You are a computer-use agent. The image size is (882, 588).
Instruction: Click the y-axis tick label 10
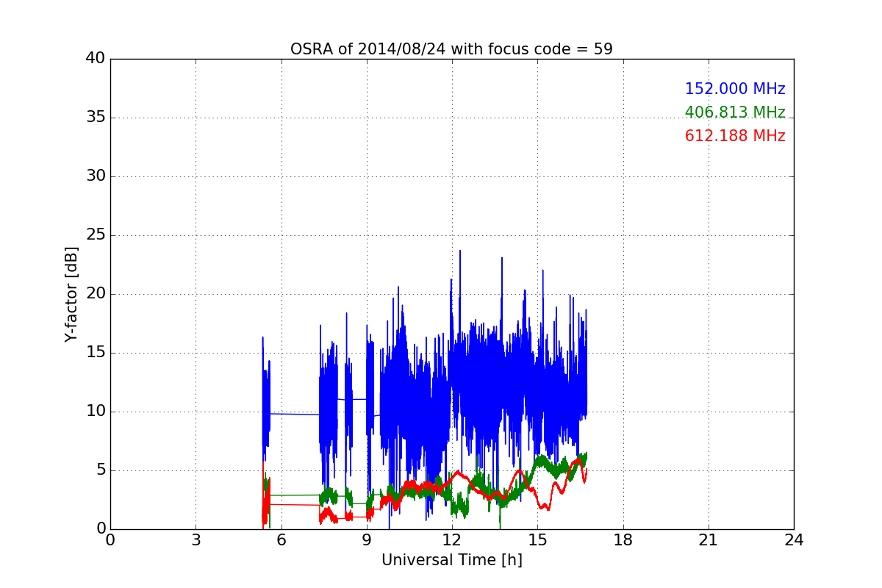[x=96, y=412]
